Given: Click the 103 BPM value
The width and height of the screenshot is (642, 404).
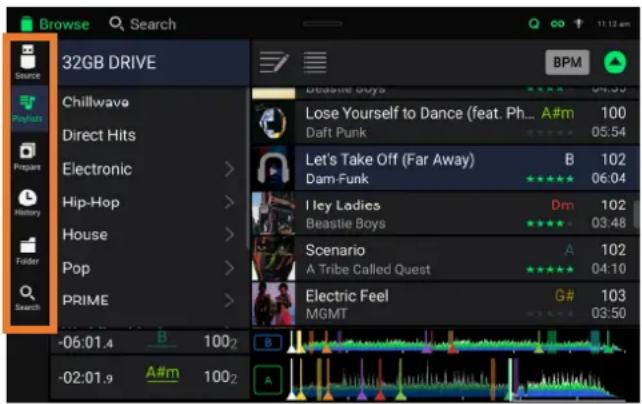Looking at the screenshot, I should 613,296.
